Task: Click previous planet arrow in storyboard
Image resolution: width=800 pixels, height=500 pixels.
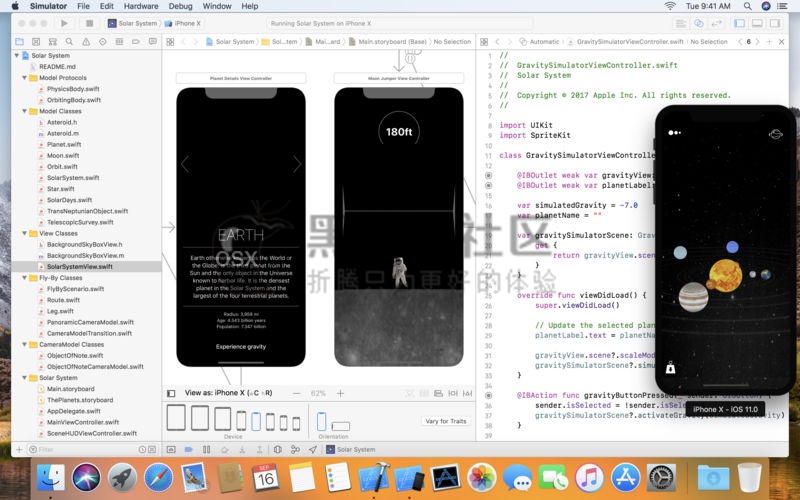Action: pos(185,164)
